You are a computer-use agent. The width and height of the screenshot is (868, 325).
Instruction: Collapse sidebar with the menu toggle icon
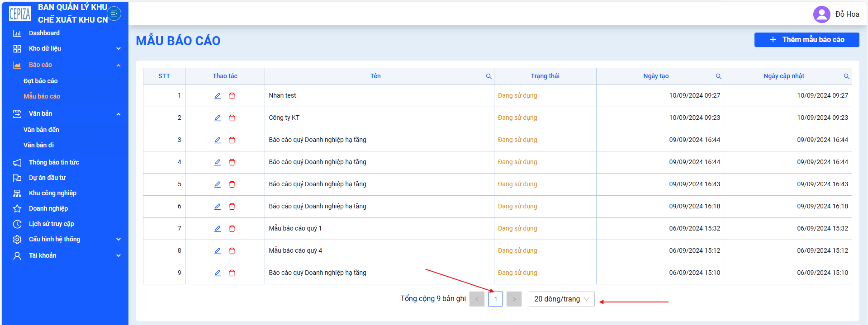point(114,14)
